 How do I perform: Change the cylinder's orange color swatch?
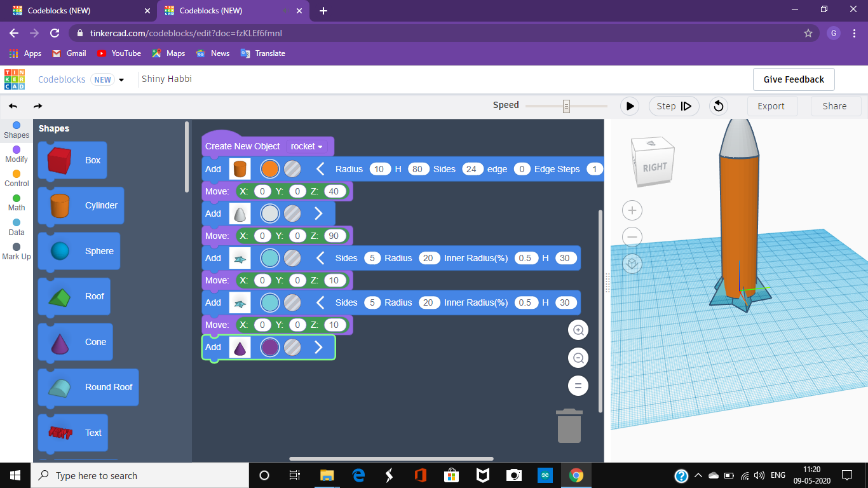pyautogui.click(x=269, y=169)
